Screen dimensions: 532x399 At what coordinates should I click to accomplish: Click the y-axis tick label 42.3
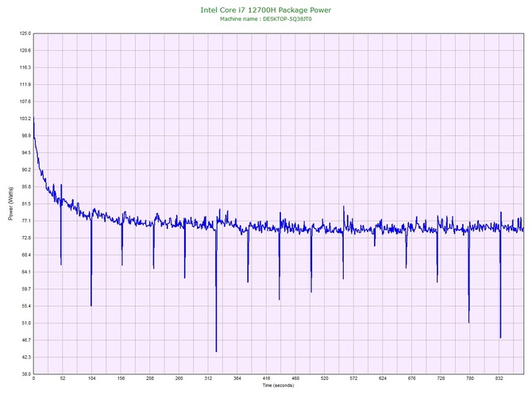pos(27,357)
